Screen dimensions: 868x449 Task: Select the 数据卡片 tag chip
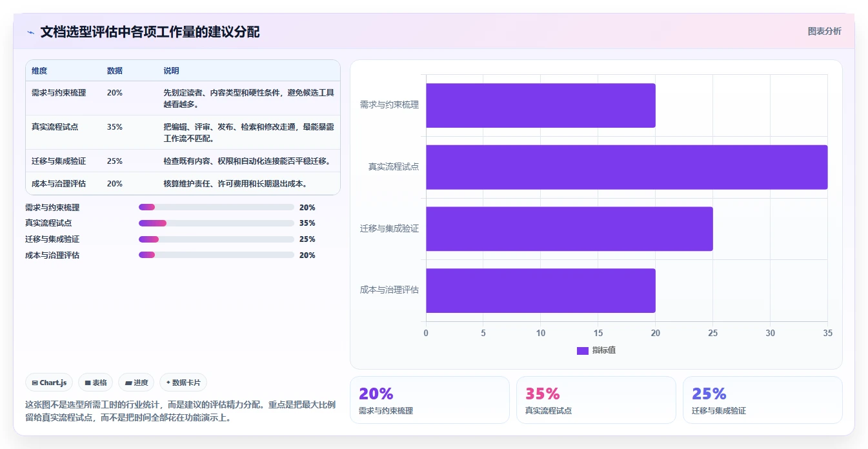(183, 383)
